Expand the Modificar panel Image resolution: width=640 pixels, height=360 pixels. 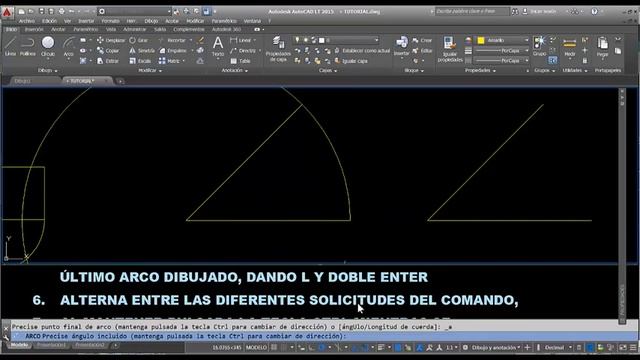[x=149, y=71]
